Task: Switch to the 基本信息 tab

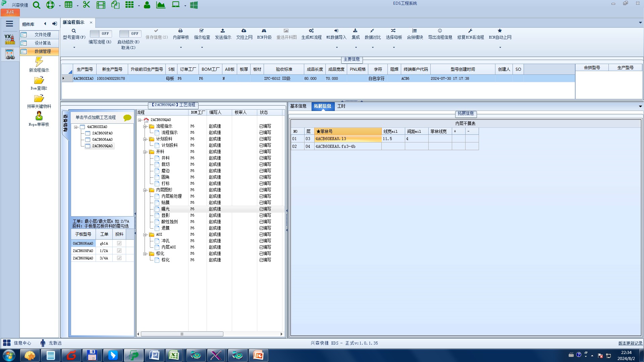Action: [298, 106]
